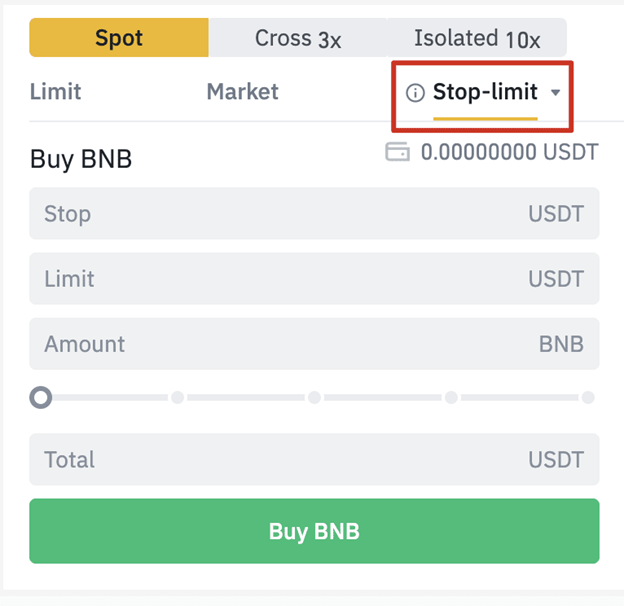Select the Stop-limit order type
This screenshot has width=624, height=606.
(x=485, y=92)
